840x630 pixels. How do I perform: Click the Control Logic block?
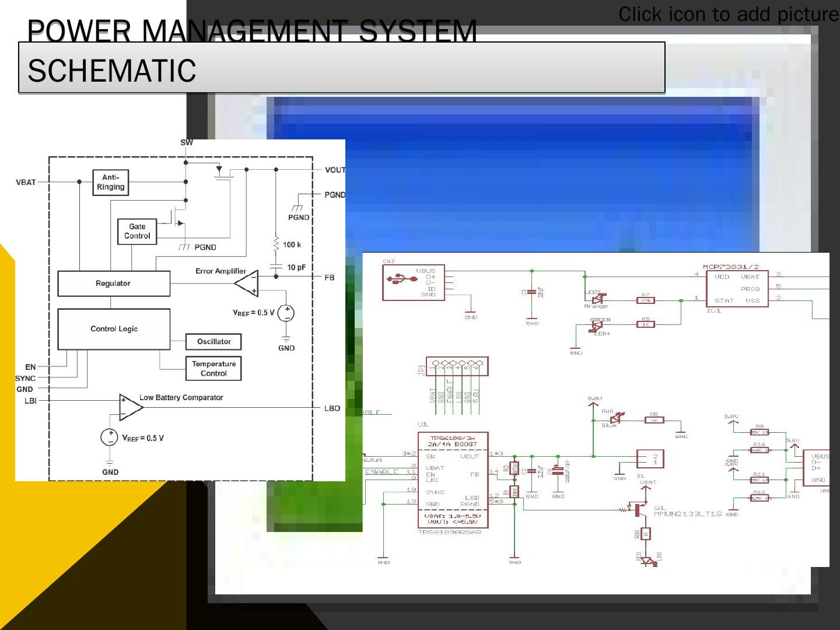pyautogui.click(x=114, y=329)
